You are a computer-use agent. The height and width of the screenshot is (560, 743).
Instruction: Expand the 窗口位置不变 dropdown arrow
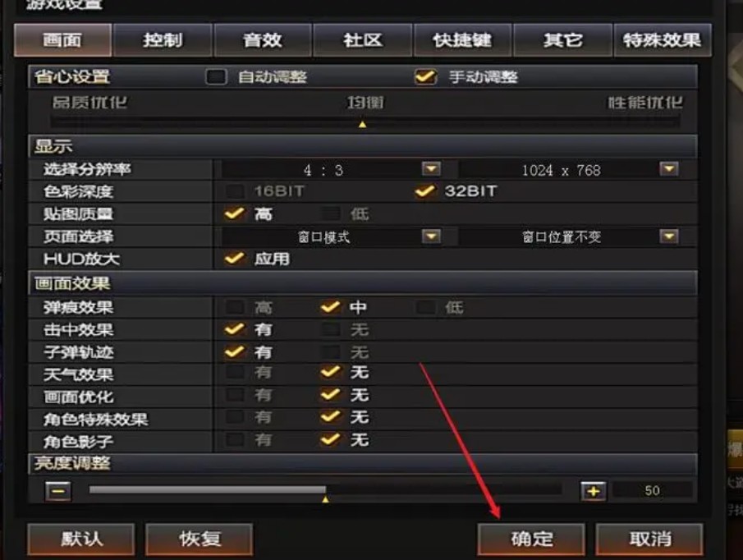pyautogui.click(x=668, y=236)
